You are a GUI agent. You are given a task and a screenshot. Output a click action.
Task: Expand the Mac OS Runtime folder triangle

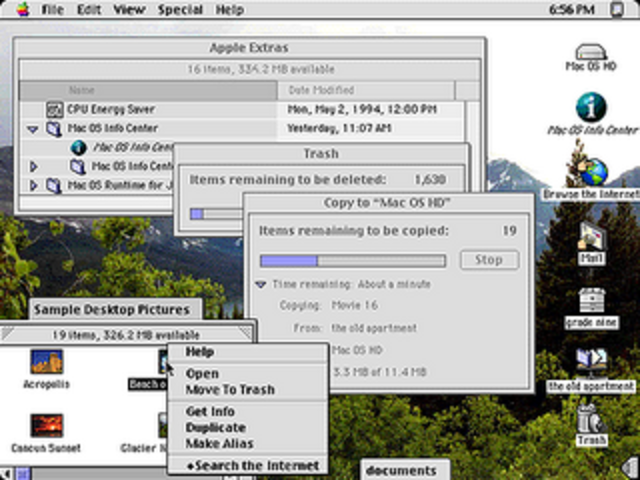[34, 185]
